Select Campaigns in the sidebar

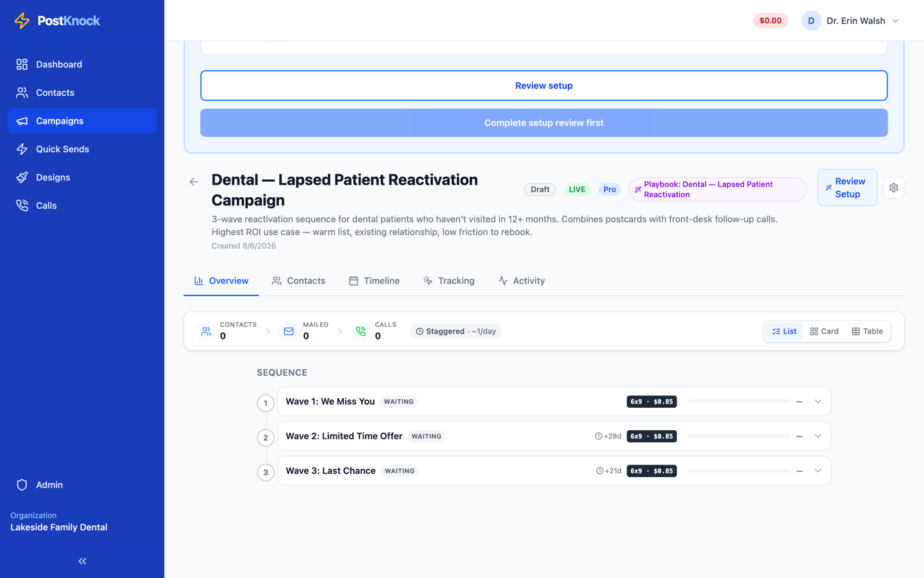pyautogui.click(x=82, y=121)
